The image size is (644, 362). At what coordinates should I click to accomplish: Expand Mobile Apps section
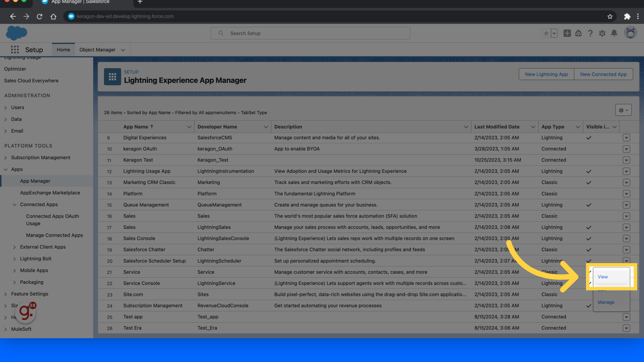(14, 270)
